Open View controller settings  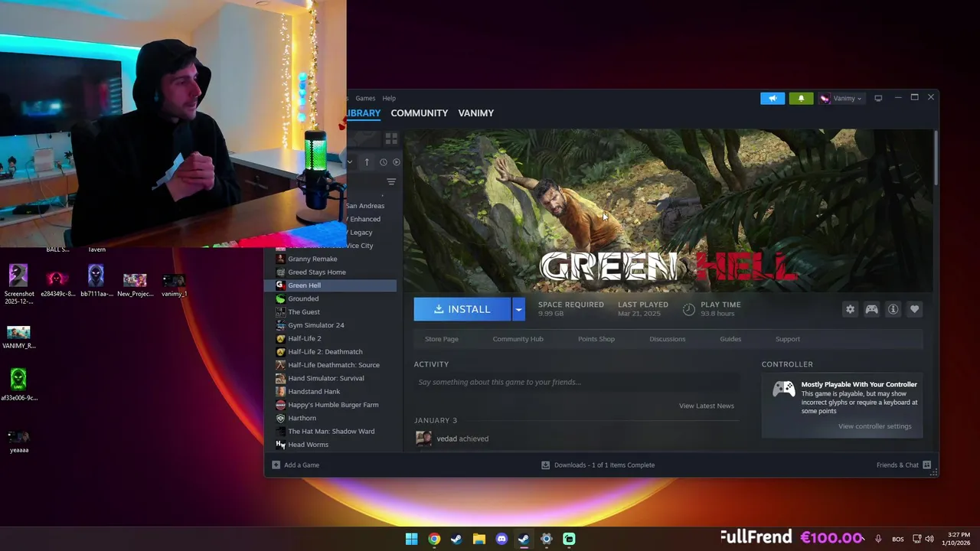point(874,426)
